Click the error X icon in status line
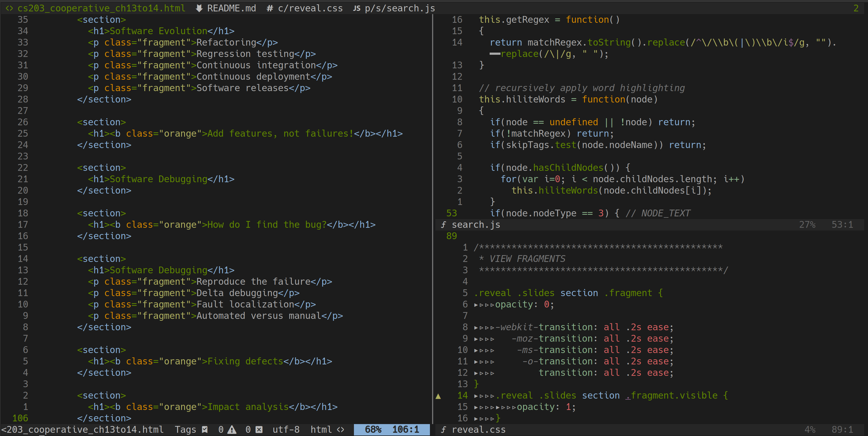 tap(259, 429)
